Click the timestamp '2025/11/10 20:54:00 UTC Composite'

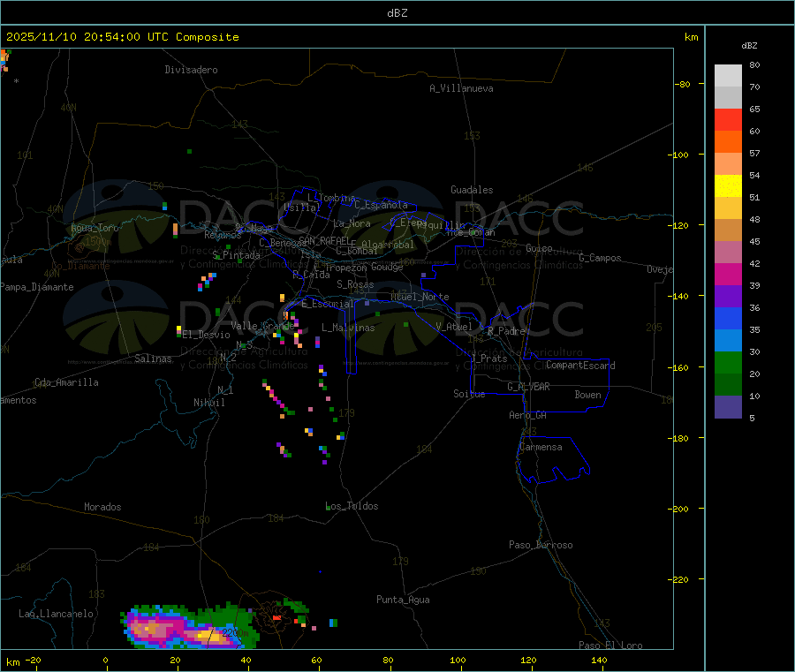point(122,37)
